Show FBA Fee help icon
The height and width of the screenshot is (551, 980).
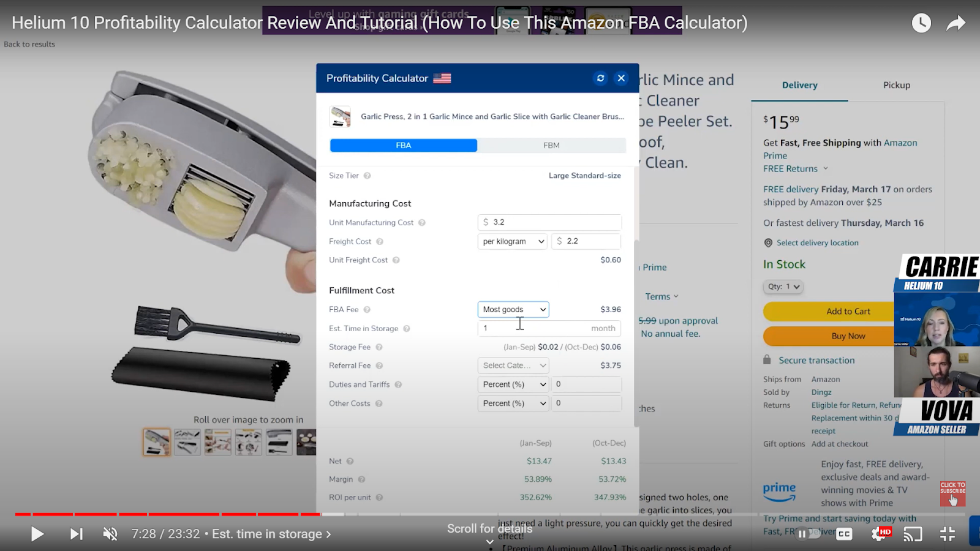(x=367, y=310)
